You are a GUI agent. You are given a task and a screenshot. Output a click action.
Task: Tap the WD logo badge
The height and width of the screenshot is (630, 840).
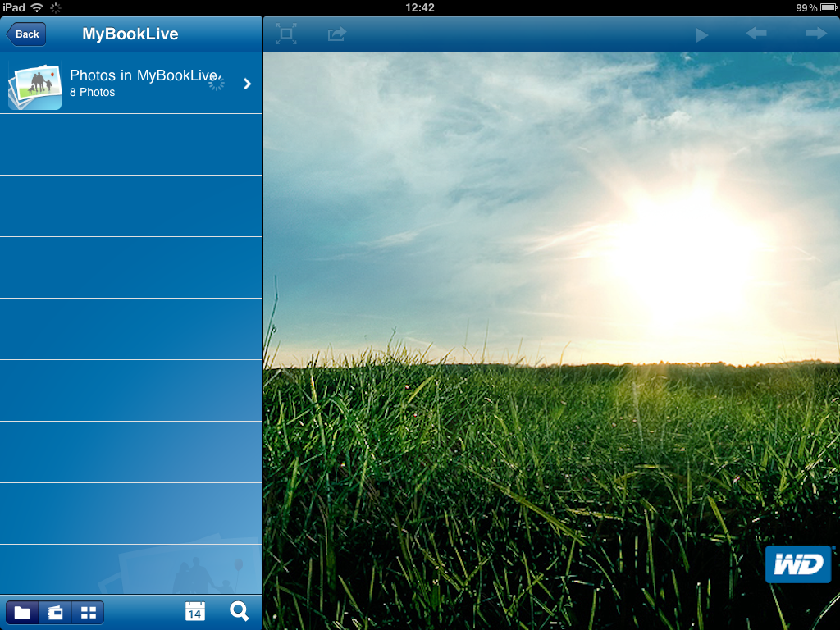(799, 564)
